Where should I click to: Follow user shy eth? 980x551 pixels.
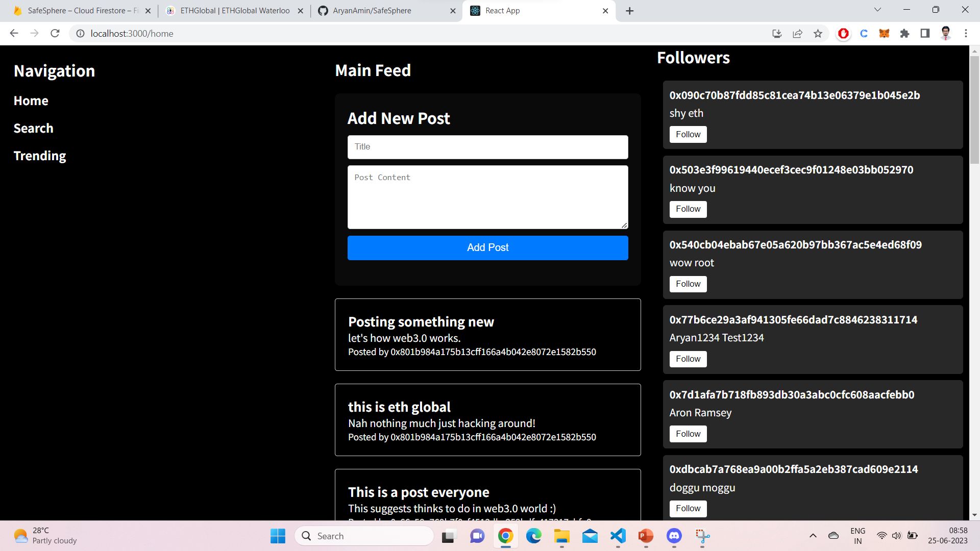(x=688, y=134)
